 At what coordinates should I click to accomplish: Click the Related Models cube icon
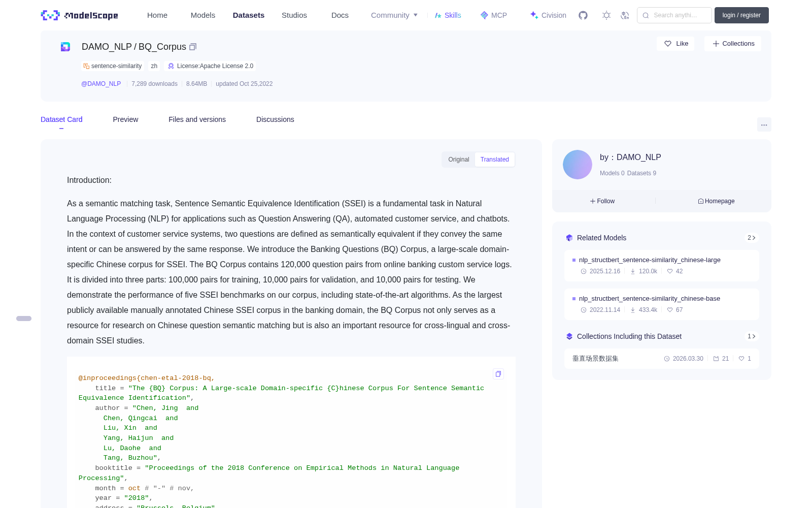569,238
